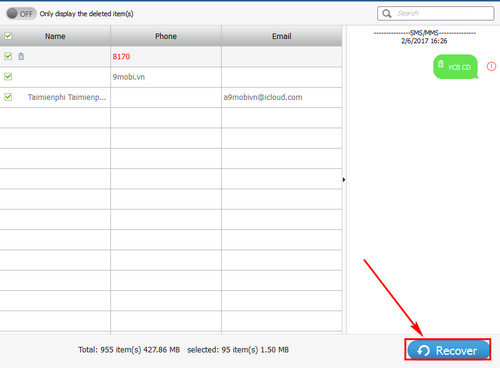
Task: Click the trash icon inside the message bubble
Action: click(441, 64)
